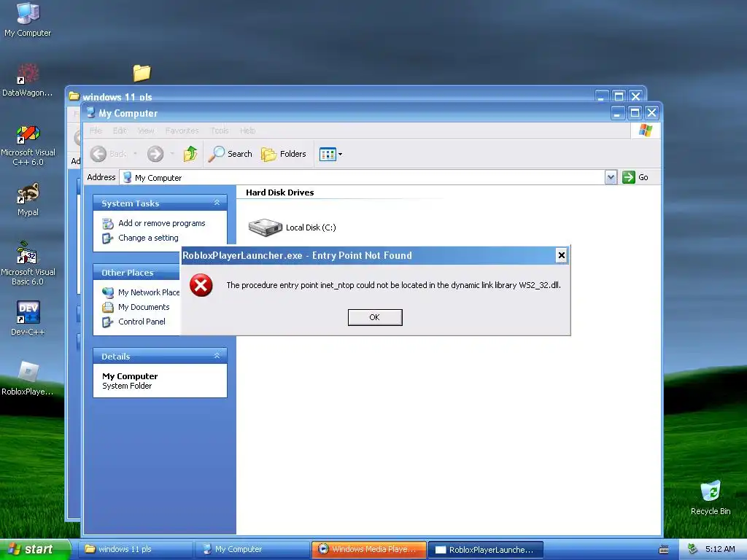The width and height of the screenshot is (747, 560).
Task: Launch the DataWagon desktop shortcut
Action: [28, 80]
